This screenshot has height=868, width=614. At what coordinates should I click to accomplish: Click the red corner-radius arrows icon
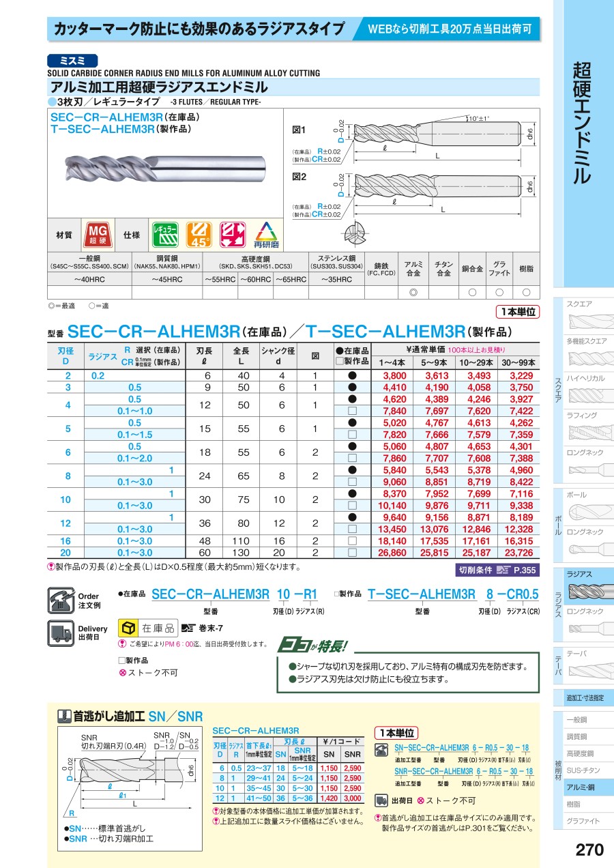233,234
